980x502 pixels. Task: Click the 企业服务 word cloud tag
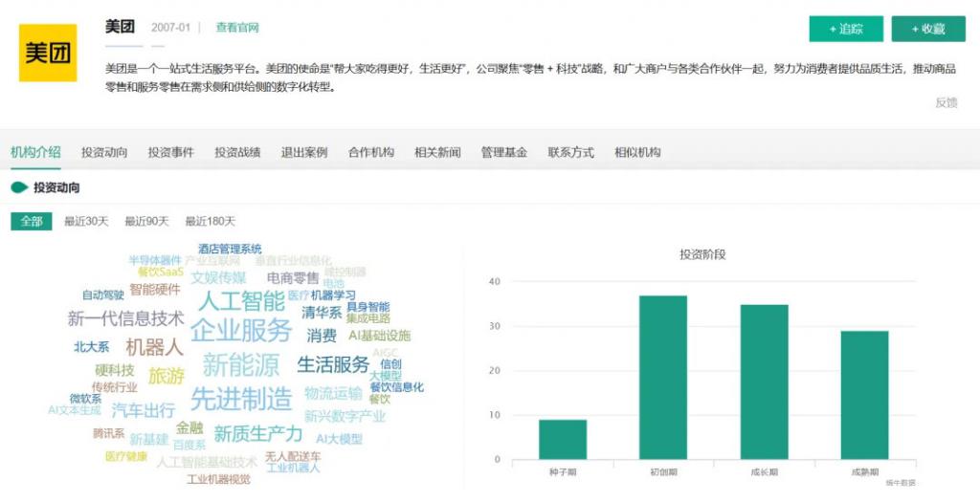pos(240,331)
